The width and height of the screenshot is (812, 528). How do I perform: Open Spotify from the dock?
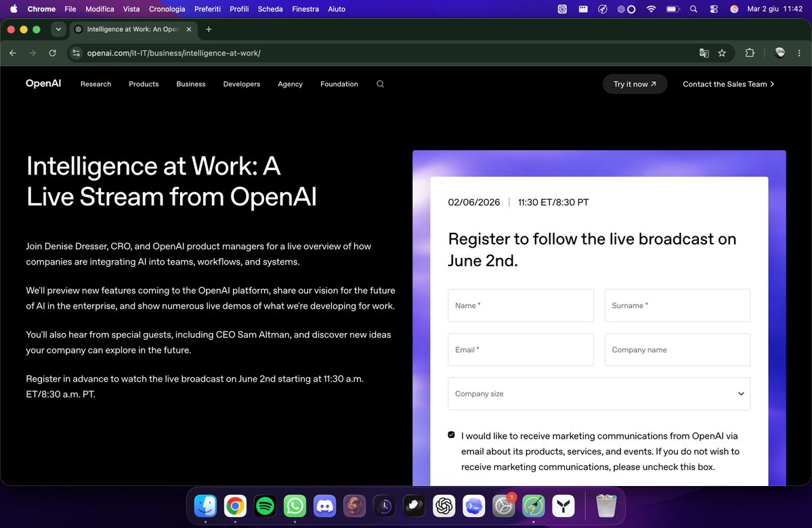click(x=265, y=506)
